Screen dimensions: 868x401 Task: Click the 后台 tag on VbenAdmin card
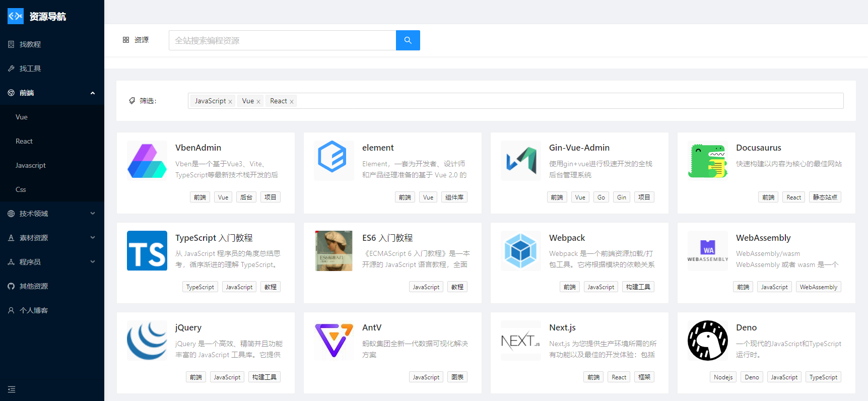pyautogui.click(x=246, y=197)
